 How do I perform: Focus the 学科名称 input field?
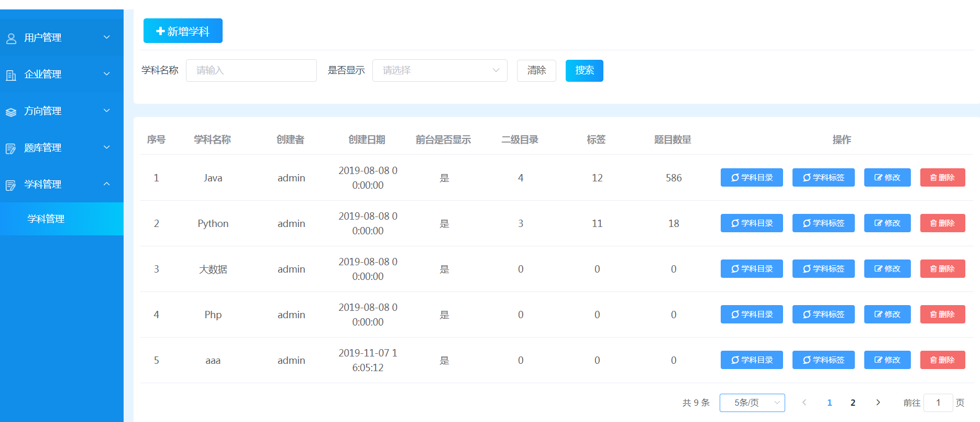tap(251, 70)
